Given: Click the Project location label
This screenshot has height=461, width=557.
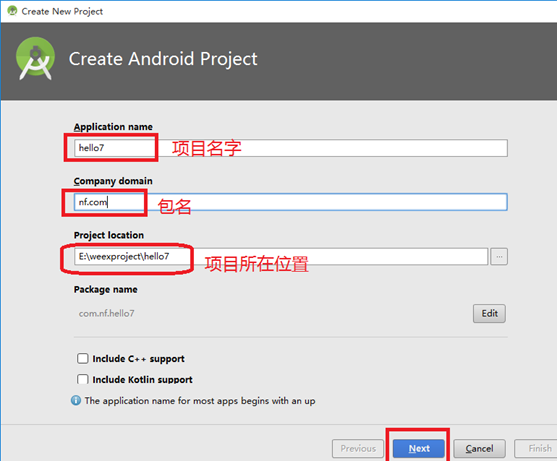Looking at the screenshot, I should click(109, 235).
